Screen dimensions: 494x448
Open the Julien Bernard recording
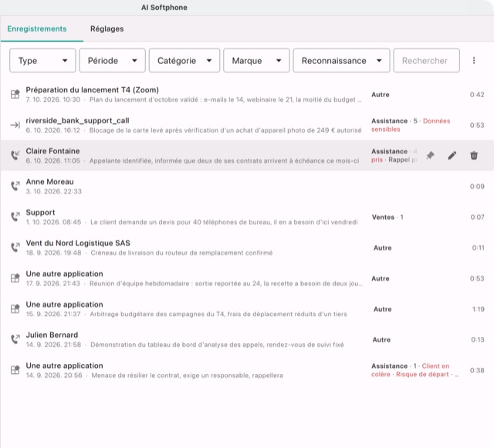[x=52, y=335]
